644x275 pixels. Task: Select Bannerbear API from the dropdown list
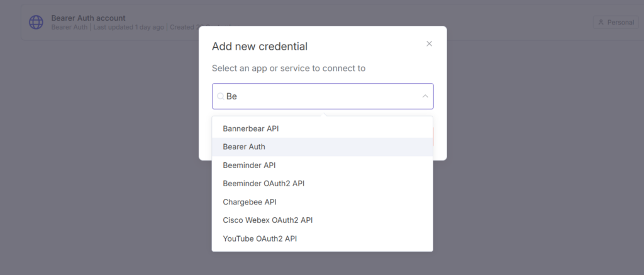pos(251,128)
